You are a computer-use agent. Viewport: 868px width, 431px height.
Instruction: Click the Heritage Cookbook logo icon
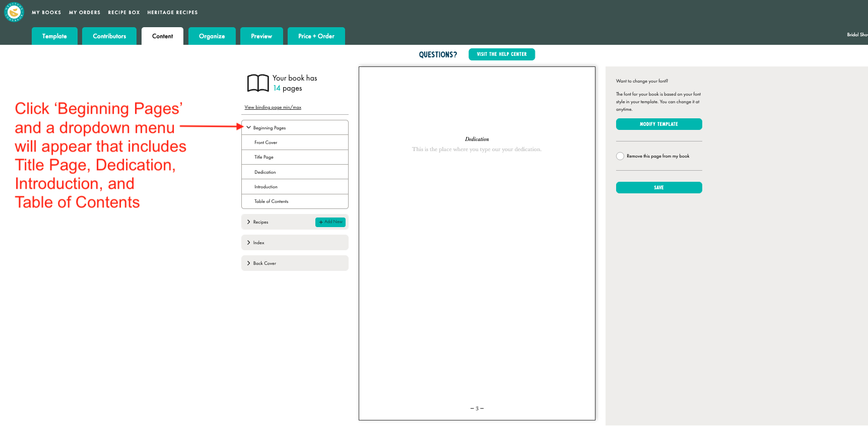pyautogui.click(x=14, y=12)
